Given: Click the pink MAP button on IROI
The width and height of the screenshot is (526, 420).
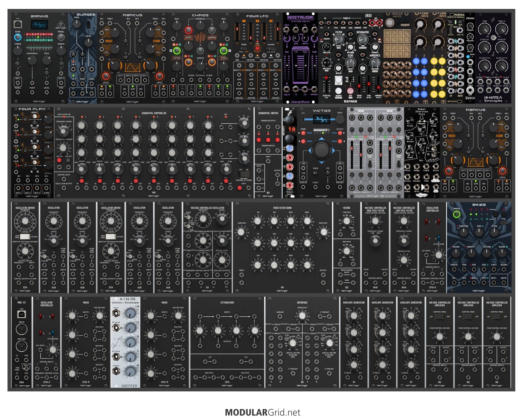Looking at the screenshot, I should pos(351,91).
